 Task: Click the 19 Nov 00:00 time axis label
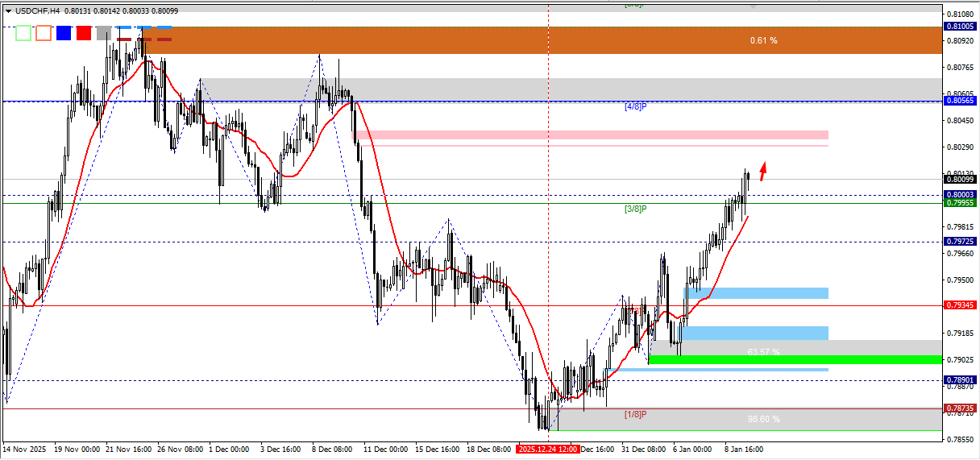(77, 449)
